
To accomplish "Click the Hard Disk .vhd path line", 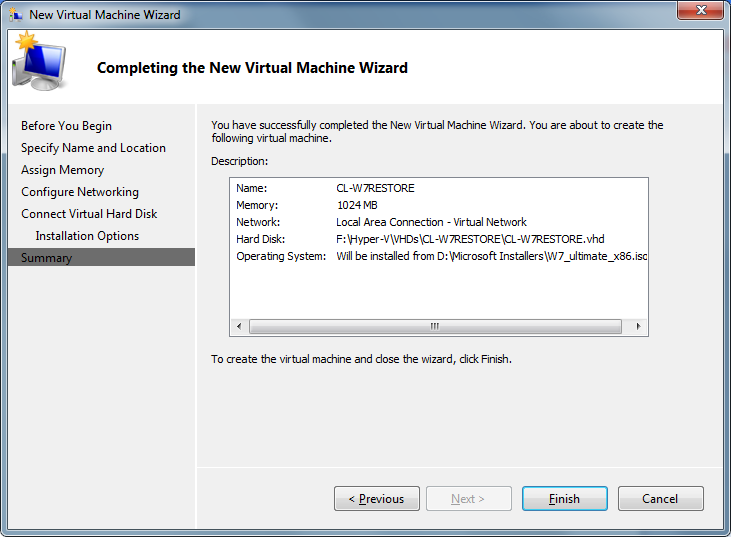I will coord(470,239).
